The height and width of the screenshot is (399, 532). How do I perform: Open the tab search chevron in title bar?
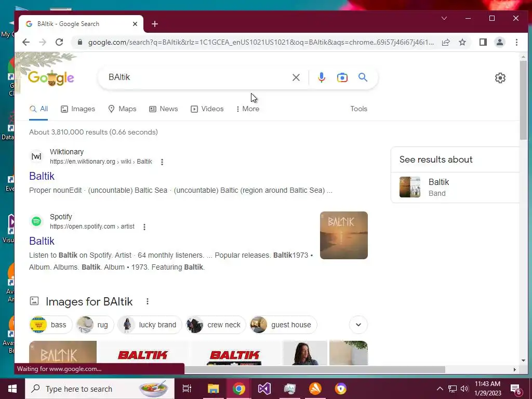[444, 18]
